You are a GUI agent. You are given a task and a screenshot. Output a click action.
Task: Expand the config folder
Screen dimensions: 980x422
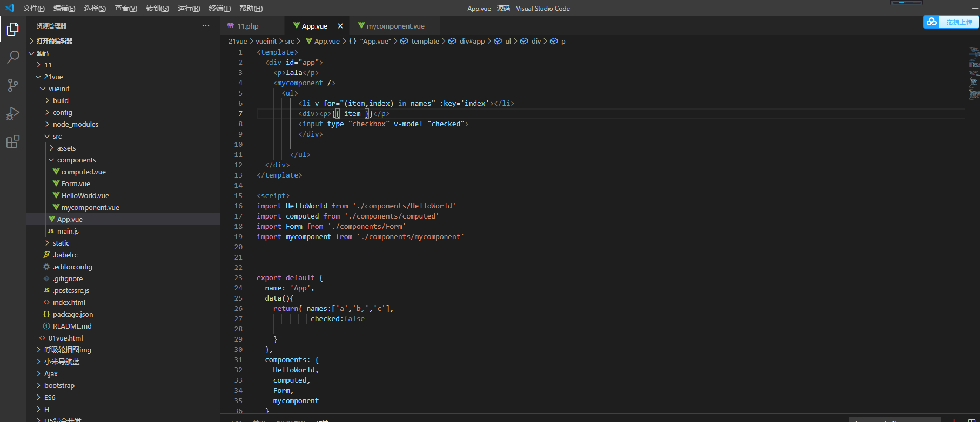123,112
